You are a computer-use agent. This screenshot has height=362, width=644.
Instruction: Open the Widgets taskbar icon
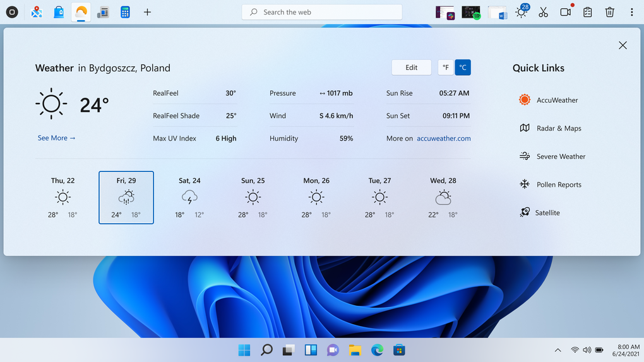click(311, 350)
